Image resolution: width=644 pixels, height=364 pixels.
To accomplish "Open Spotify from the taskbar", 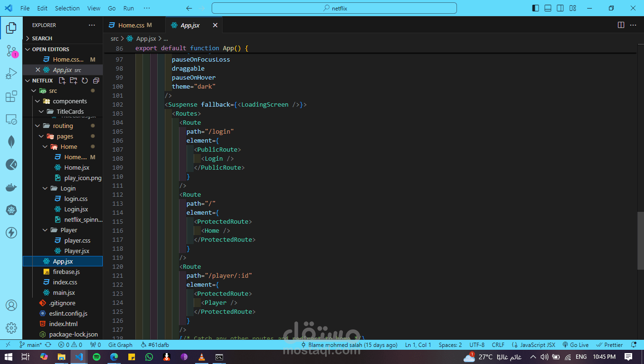I will coord(97,356).
